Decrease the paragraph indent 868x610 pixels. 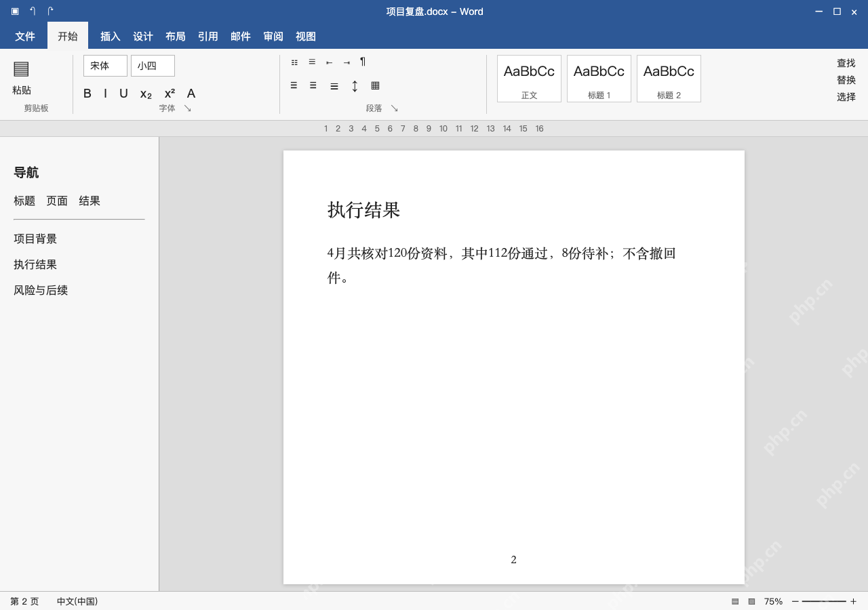click(x=329, y=62)
